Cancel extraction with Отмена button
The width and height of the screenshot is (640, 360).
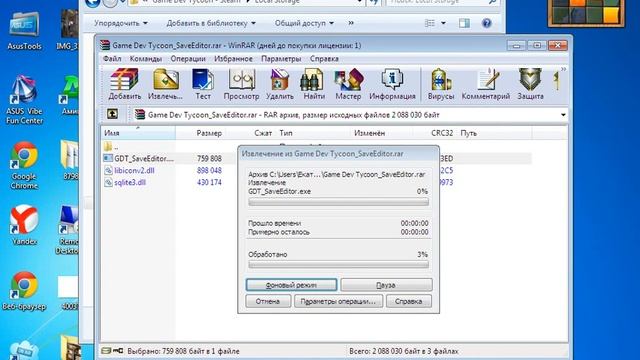point(268,301)
